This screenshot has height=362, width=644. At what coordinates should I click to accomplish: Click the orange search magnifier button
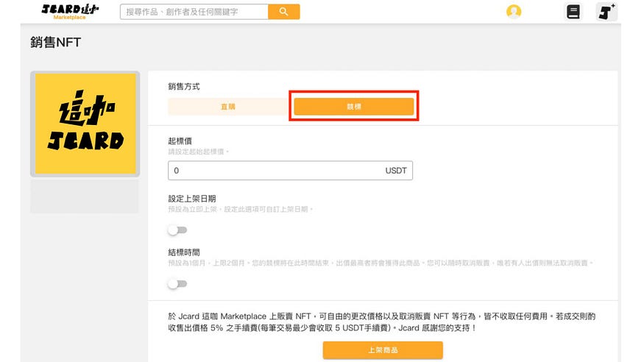pos(284,12)
